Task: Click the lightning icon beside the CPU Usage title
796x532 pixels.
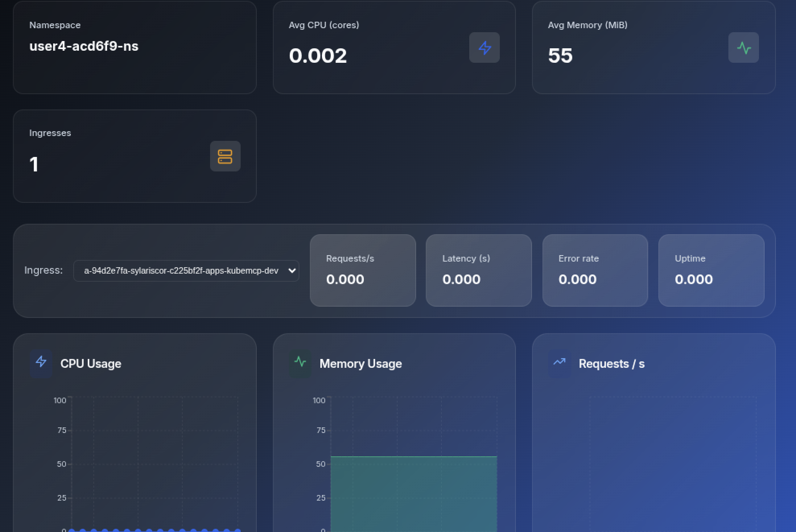Action: tap(41, 362)
